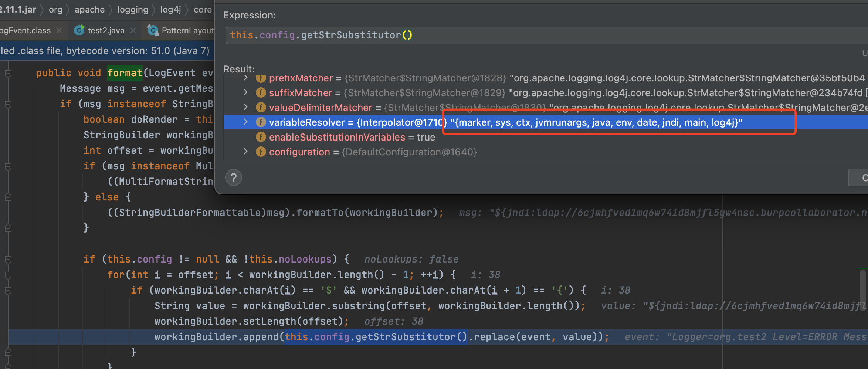Click the highlighted 'this.config.getStrSubstitutor()' call in editor
Viewport: 868px width, 369px height.
[376, 337]
